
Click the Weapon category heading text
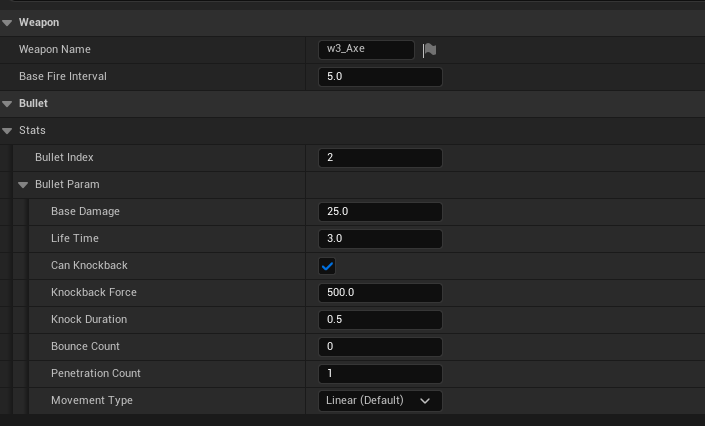tap(39, 22)
